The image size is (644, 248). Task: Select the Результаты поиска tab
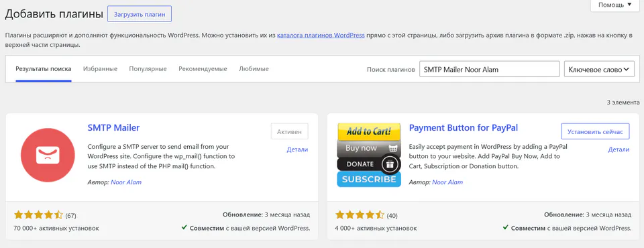(44, 69)
